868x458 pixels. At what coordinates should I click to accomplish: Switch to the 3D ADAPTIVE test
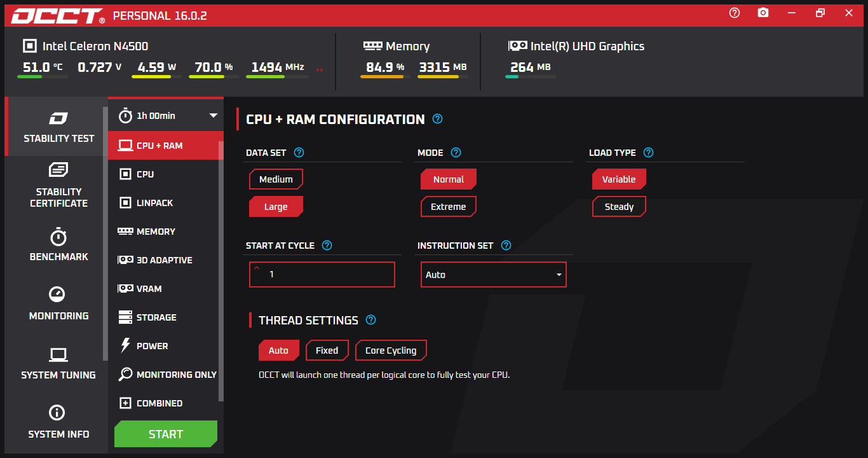pos(164,260)
